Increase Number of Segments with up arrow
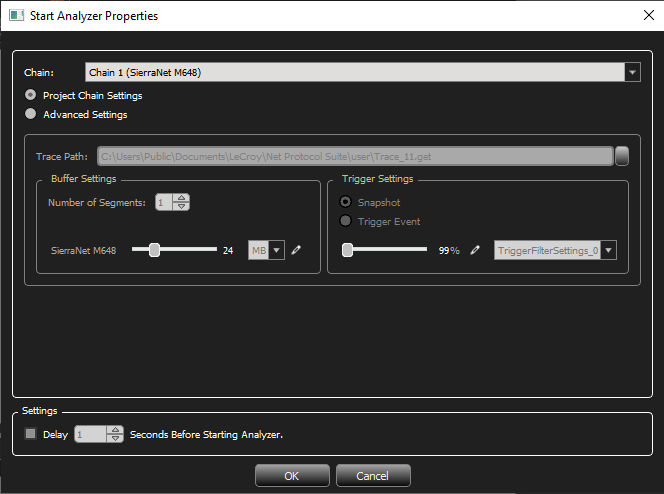The image size is (664, 494). (181, 198)
